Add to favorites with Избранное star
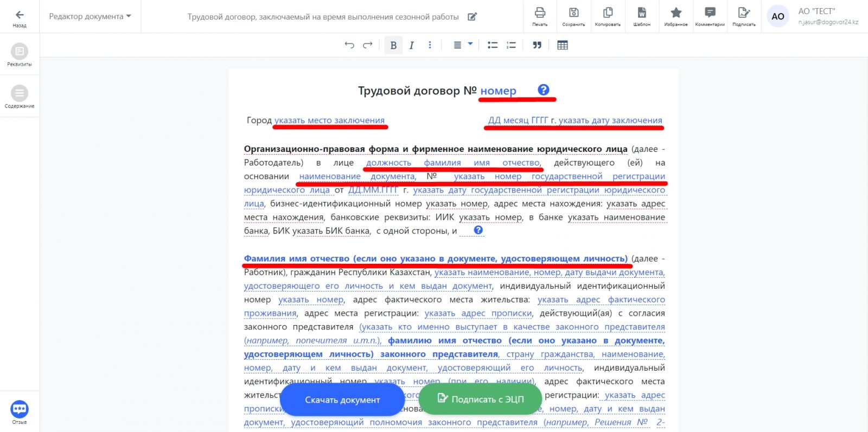This screenshot has height=432, width=868. pos(676,16)
